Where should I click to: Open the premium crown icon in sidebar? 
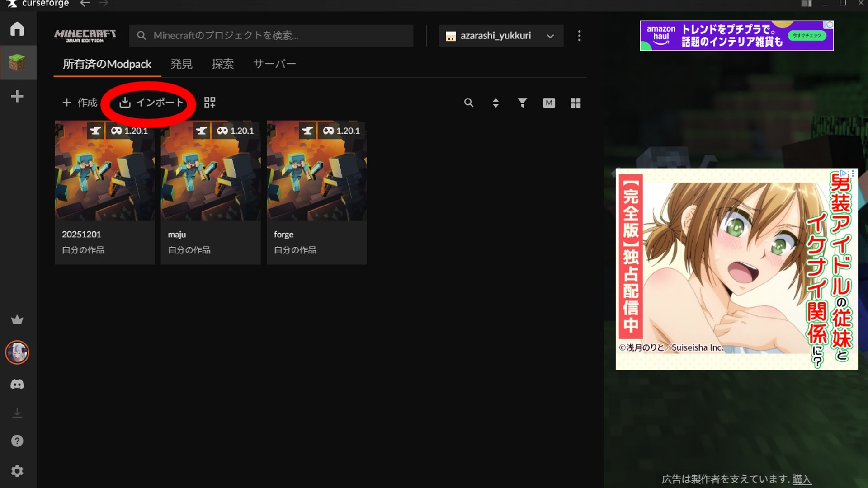pyautogui.click(x=17, y=320)
